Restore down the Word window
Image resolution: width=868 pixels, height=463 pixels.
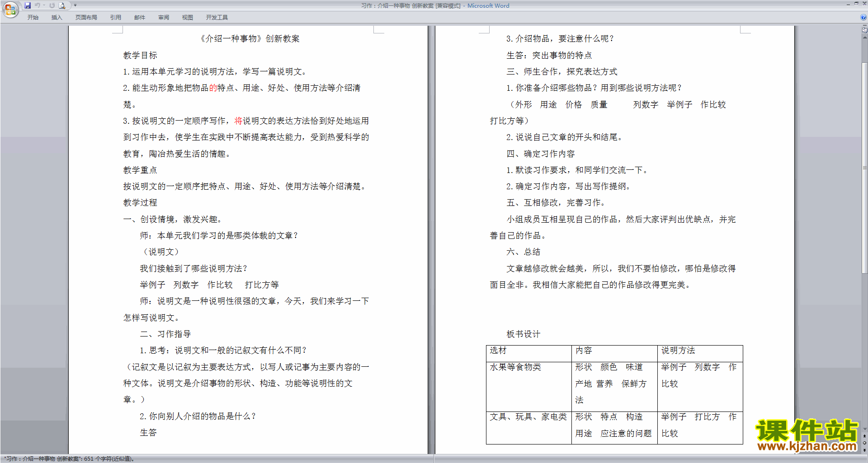[856, 4]
